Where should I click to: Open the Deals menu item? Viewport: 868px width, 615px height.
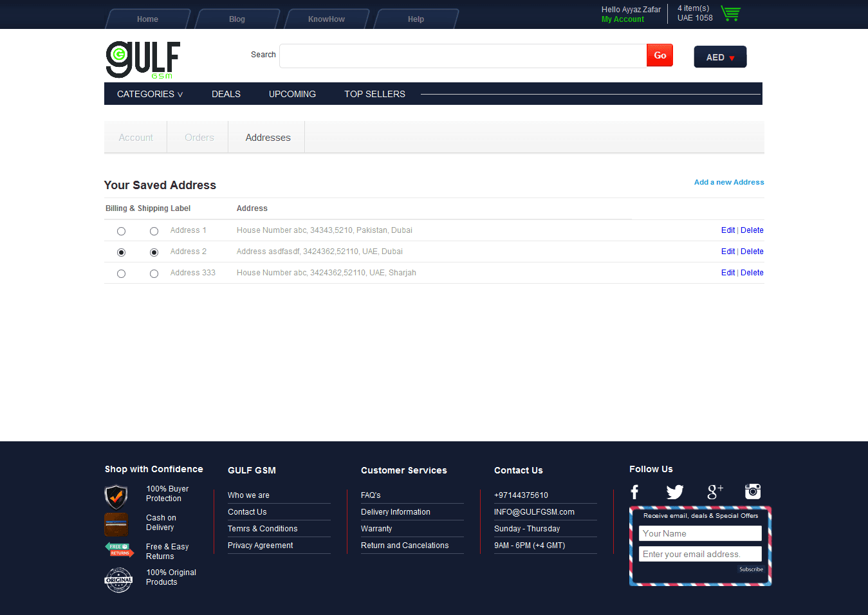coord(226,94)
